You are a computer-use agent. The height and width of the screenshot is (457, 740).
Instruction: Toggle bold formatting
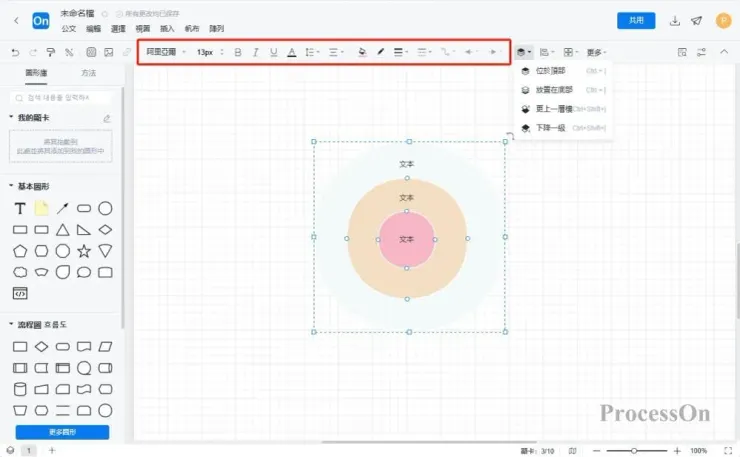pos(238,52)
